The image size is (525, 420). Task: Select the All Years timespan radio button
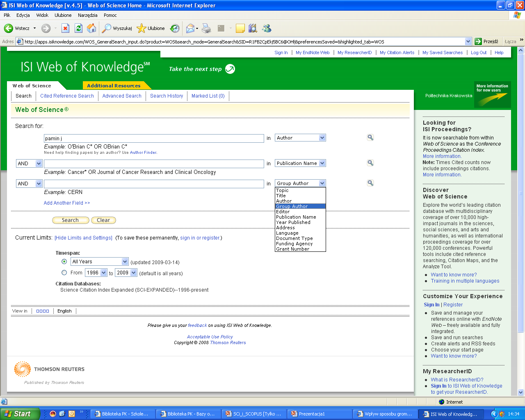point(64,262)
